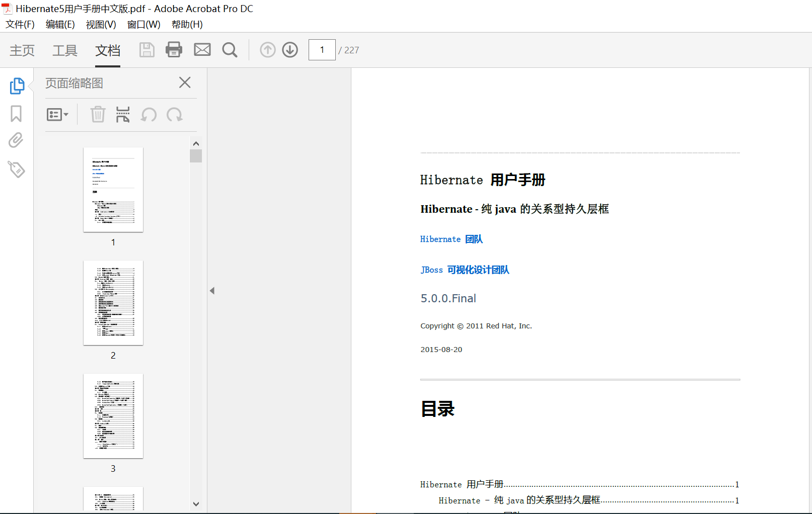Go to previous page arrow
812x514 pixels.
(x=268, y=50)
